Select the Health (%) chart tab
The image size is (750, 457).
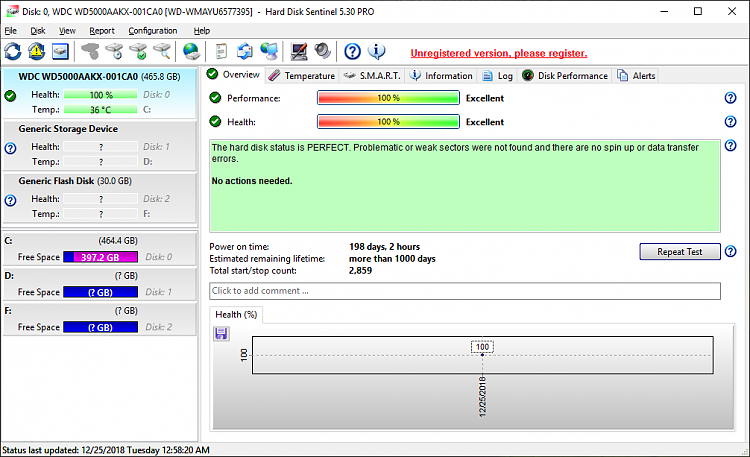click(236, 314)
